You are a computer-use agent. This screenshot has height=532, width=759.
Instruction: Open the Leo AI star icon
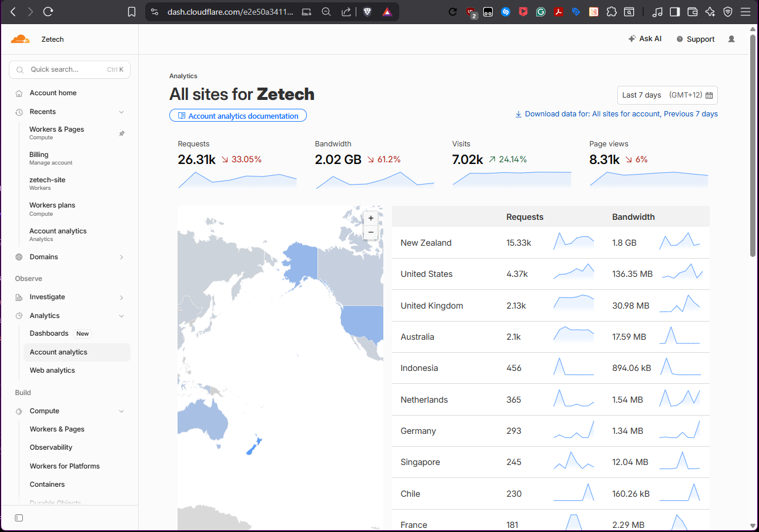click(x=710, y=12)
